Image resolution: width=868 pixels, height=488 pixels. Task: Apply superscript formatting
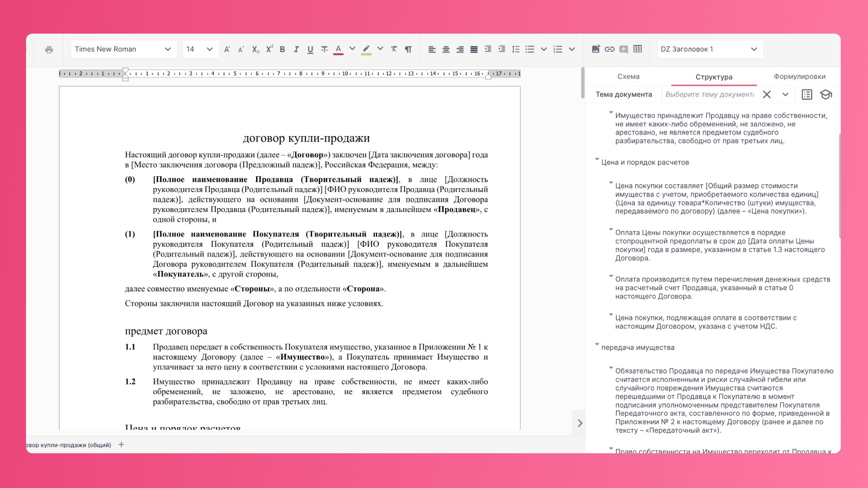[x=269, y=49]
